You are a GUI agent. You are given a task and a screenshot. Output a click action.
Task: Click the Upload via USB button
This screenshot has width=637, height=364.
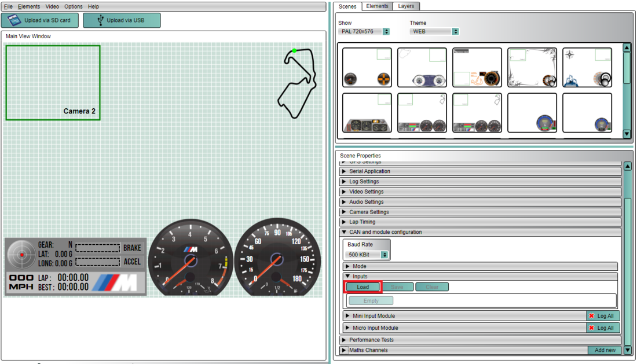coord(122,20)
